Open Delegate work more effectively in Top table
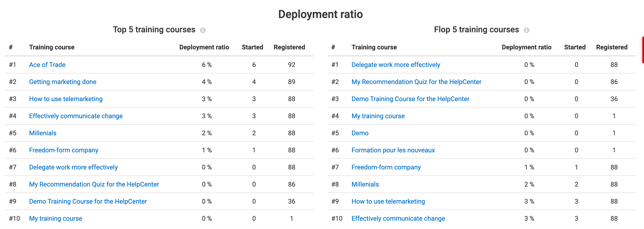644x229 pixels. (x=73, y=167)
